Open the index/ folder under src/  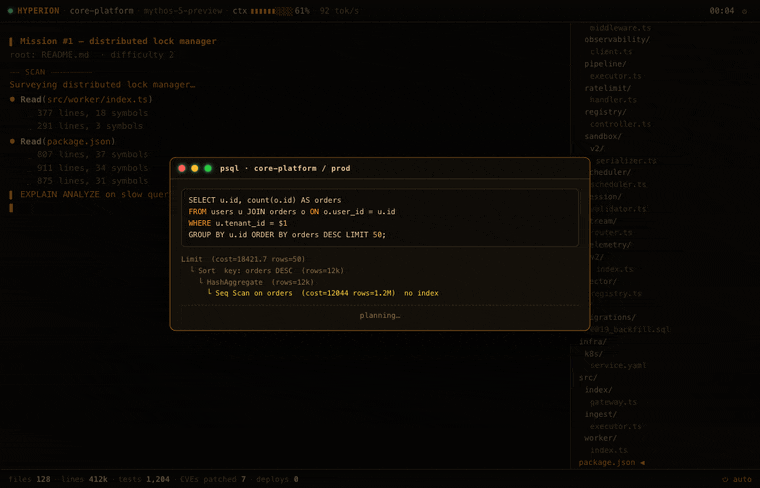(x=598, y=390)
